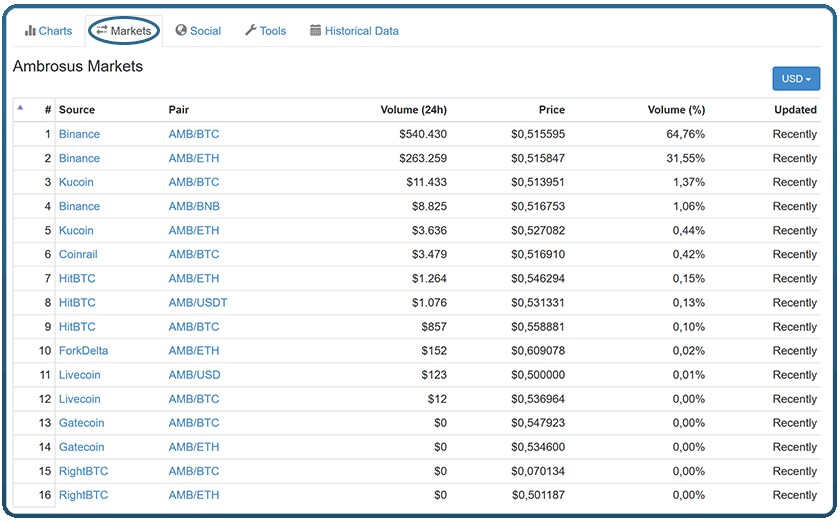Click the bar chart icon beside Charts
Image resolution: width=840 pixels, height=522 pixels.
[x=30, y=31]
